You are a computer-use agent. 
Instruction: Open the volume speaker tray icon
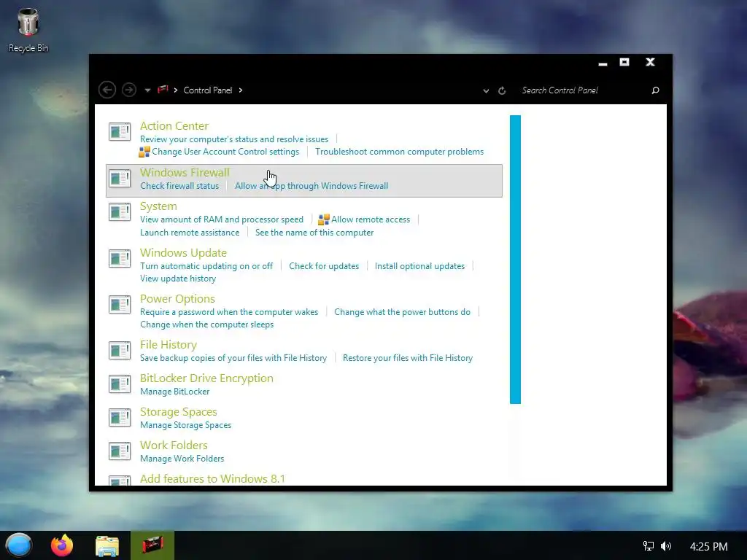666,546
